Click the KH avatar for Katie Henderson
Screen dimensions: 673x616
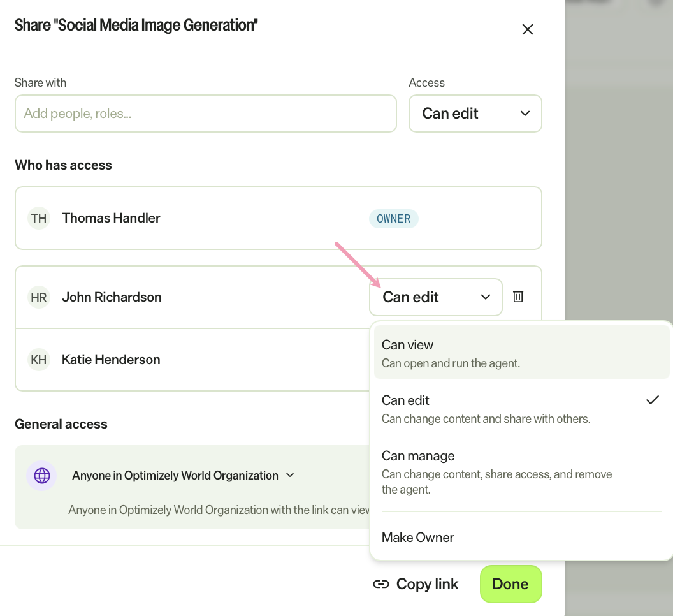[39, 360]
